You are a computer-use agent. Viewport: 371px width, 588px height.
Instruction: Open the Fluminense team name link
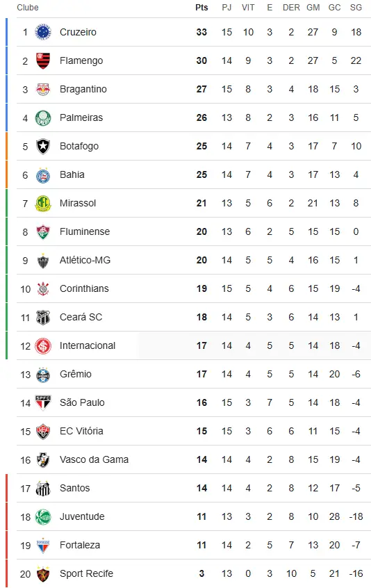(x=85, y=231)
